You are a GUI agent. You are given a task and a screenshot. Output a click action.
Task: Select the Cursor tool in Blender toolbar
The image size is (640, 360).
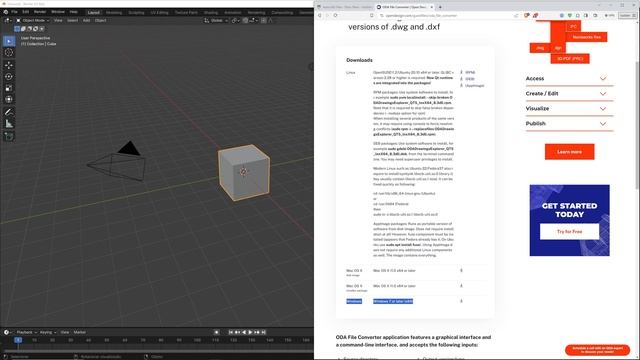[9, 53]
